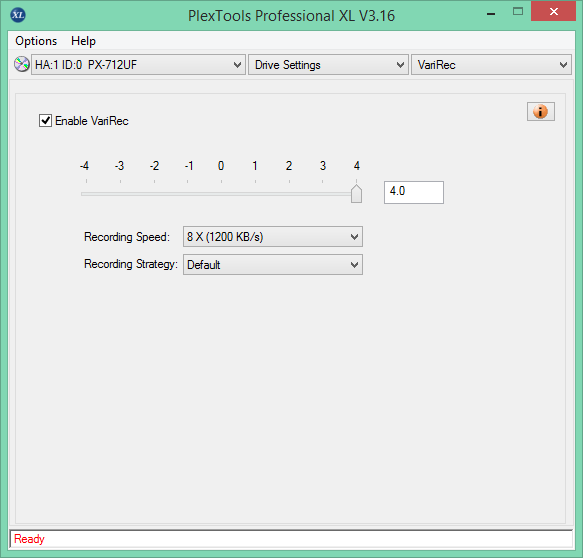Open the Drive Settings category dropdown

(328, 65)
